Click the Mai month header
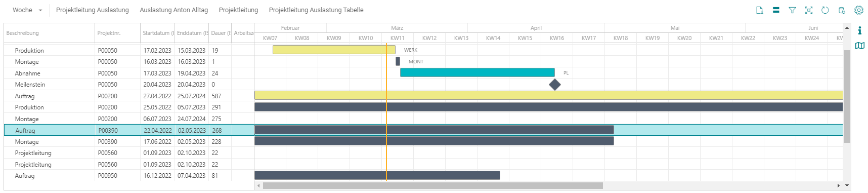868x193 pixels. [x=675, y=28]
